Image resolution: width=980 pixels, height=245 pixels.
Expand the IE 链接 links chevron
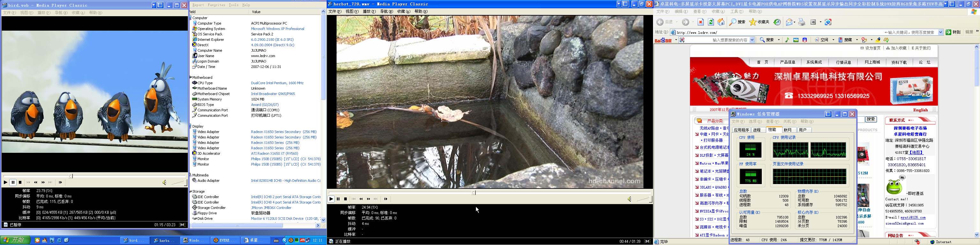[x=977, y=31]
